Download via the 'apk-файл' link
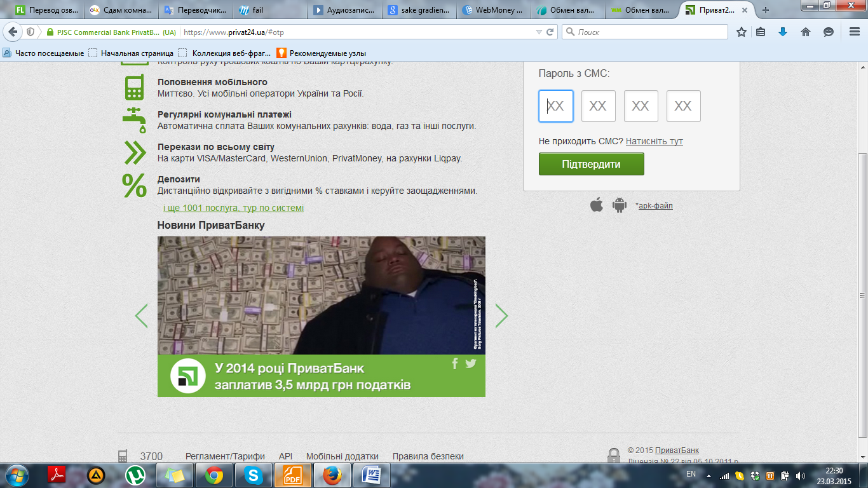Viewport: 868px width, 488px height. pos(656,206)
